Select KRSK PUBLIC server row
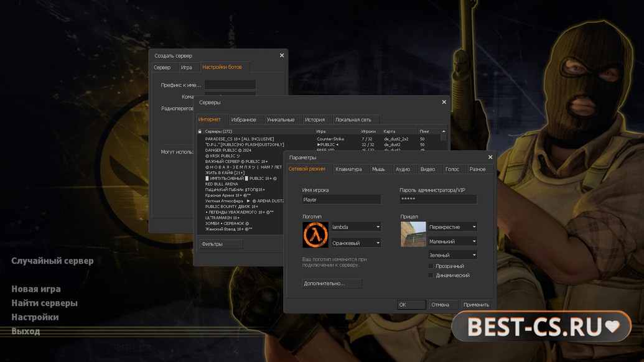The height and width of the screenshot is (362, 644). 241,156
